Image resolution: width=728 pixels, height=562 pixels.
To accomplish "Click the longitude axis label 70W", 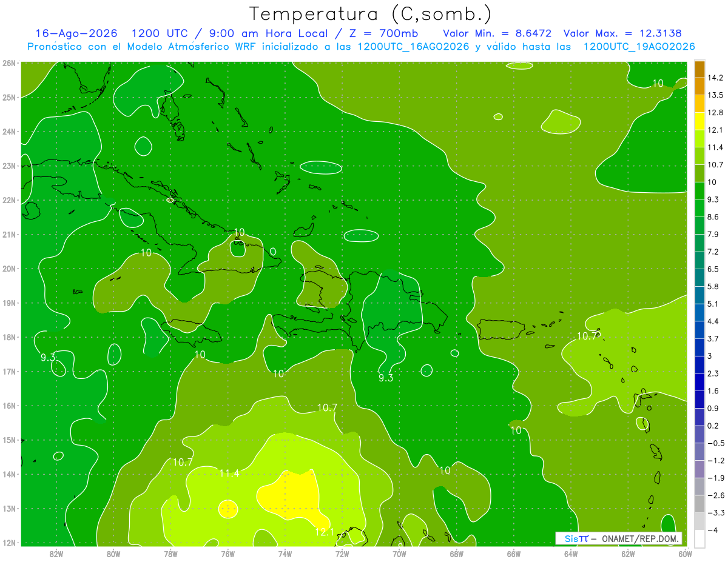I will tap(399, 554).
